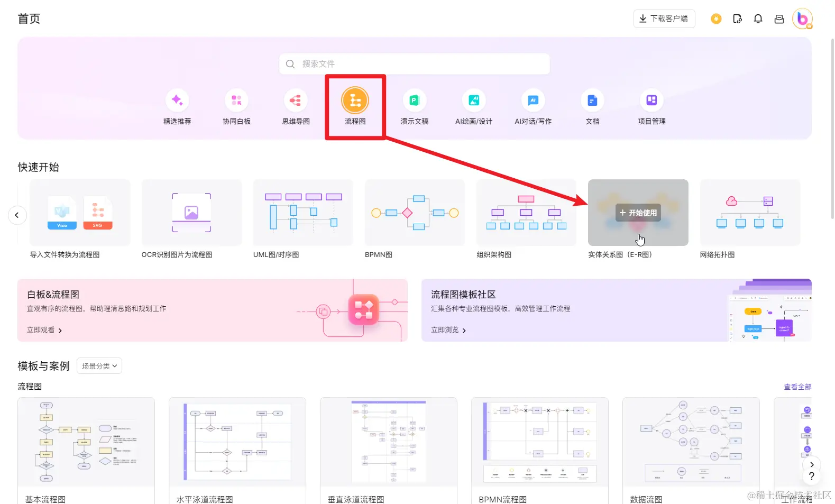Select the 文档 document icon
Viewport: 835px width, 504px height.
coord(592,100)
